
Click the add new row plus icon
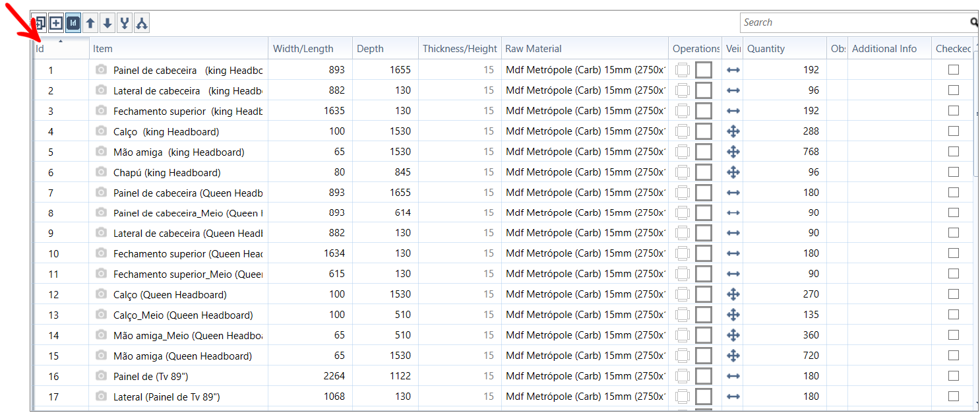[x=56, y=23]
